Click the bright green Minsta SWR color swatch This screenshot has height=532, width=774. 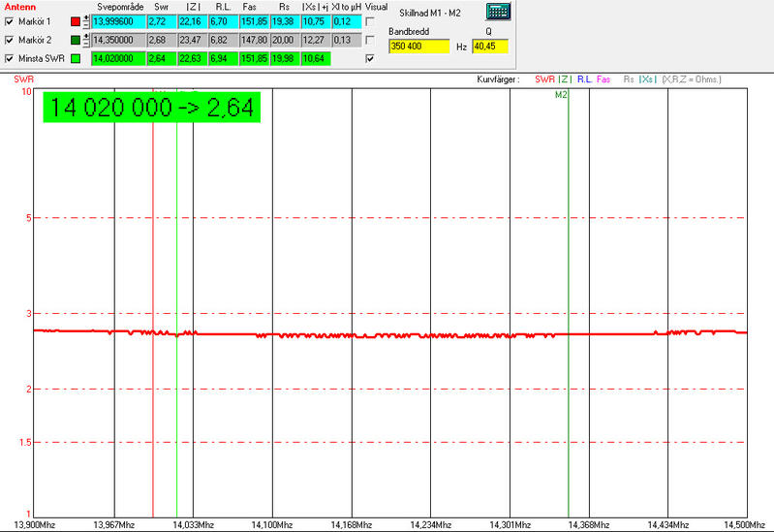(76, 58)
